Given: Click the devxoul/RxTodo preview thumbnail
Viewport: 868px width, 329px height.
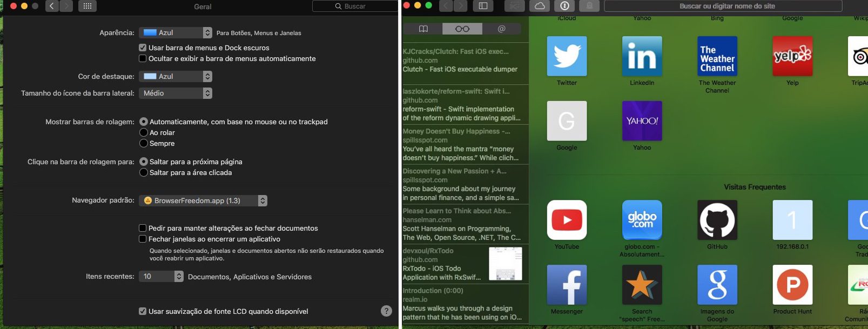Looking at the screenshot, I should (x=506, y=264).
